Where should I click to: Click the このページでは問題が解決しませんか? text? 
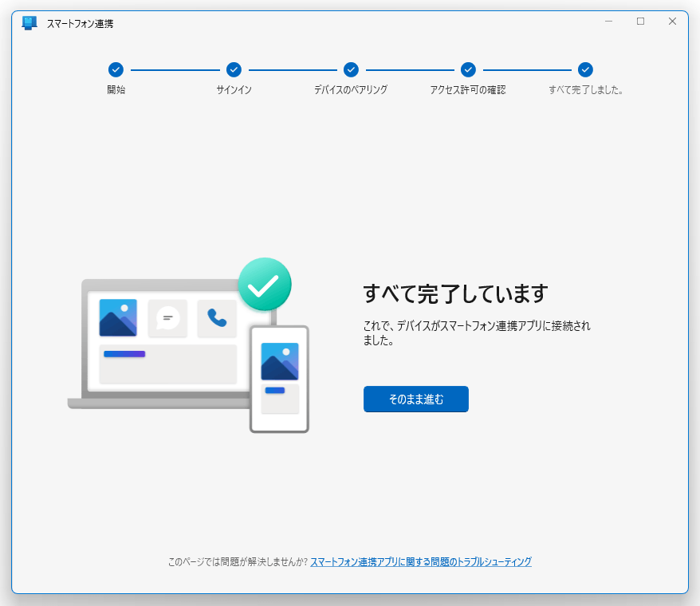click(x=238, y=562)
